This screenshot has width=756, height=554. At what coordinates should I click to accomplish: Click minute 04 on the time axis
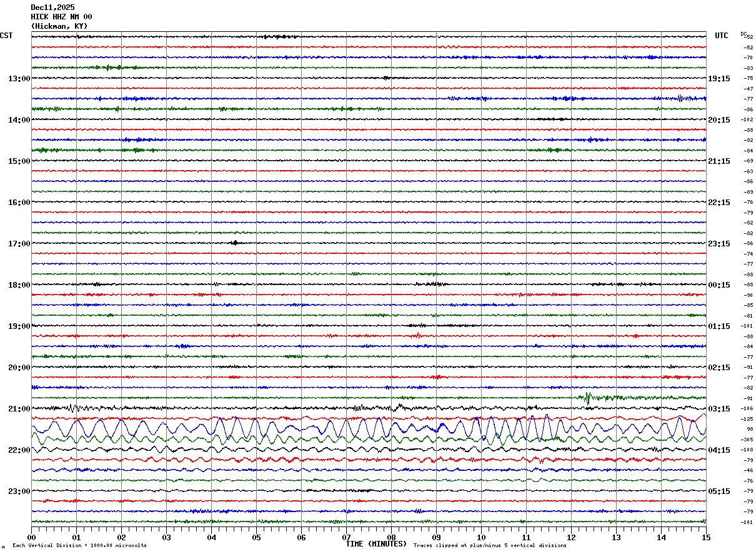point(211,537)
